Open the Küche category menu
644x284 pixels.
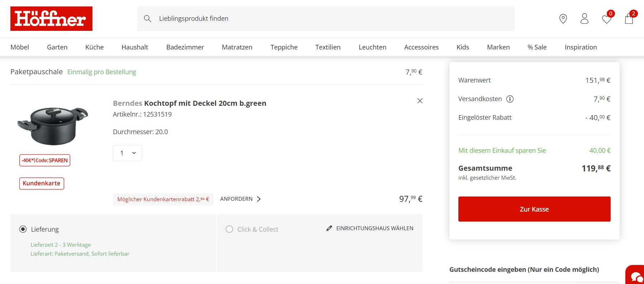pyautogui.click(x=94, y=47)
